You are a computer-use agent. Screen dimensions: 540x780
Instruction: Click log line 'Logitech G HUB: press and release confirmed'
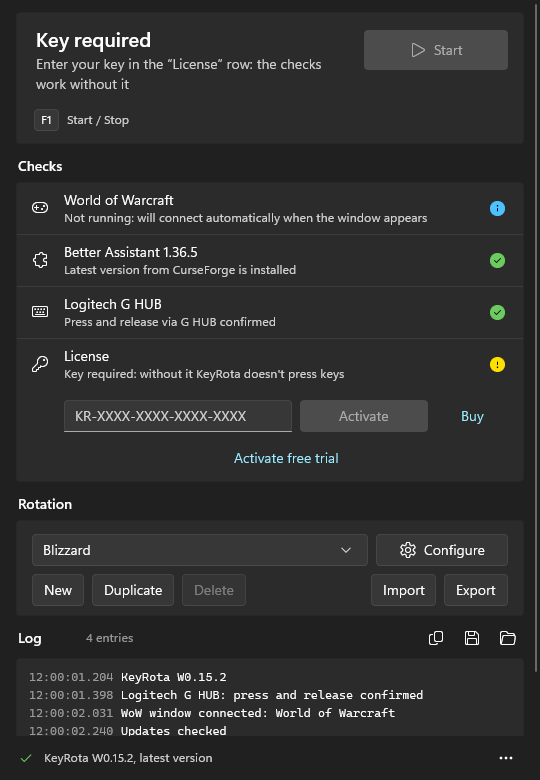coord(272,695)
